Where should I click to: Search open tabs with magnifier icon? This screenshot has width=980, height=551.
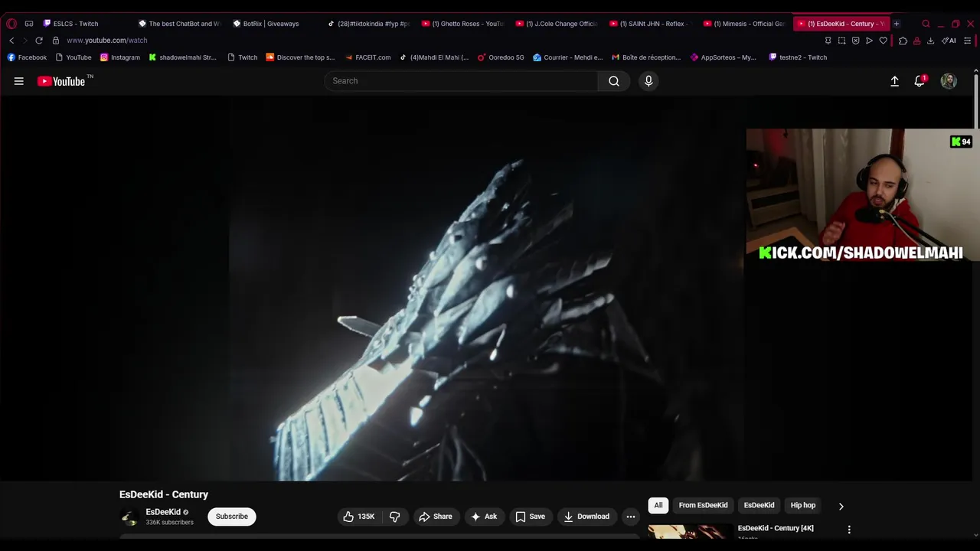coord(926,24)
